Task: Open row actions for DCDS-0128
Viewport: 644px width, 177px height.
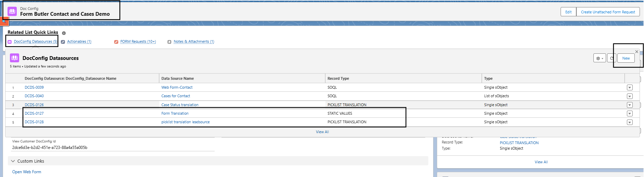Action: pyautogui.click(x=630, y=122)
